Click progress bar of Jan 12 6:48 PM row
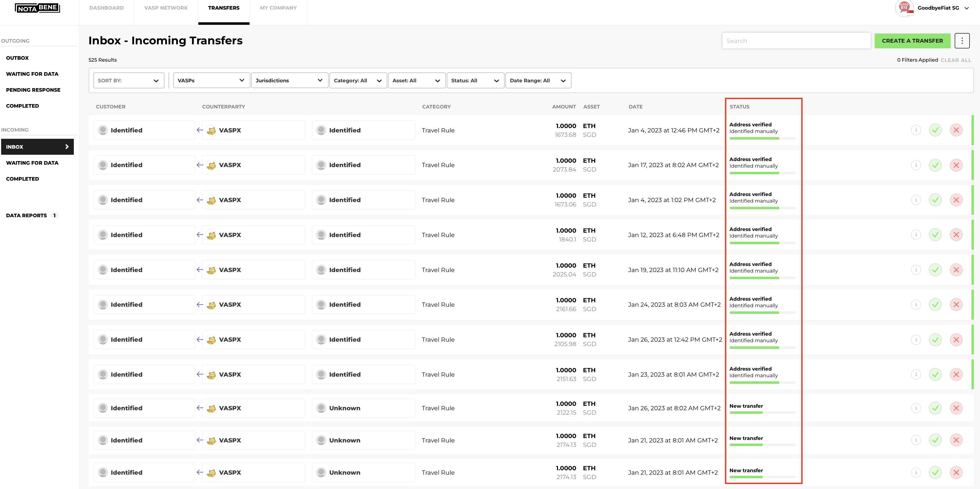This screenshot has width=980, height=489. pos(762,243)
